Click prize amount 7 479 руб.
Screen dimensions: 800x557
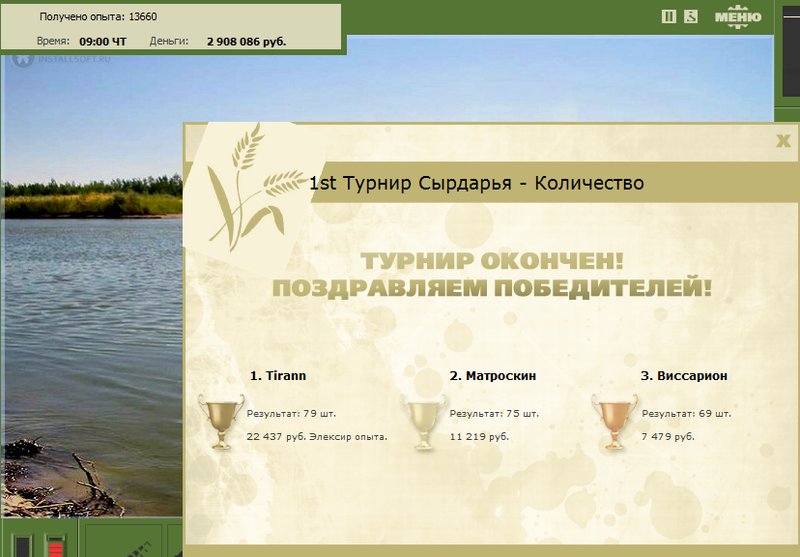tap(668, 437)
